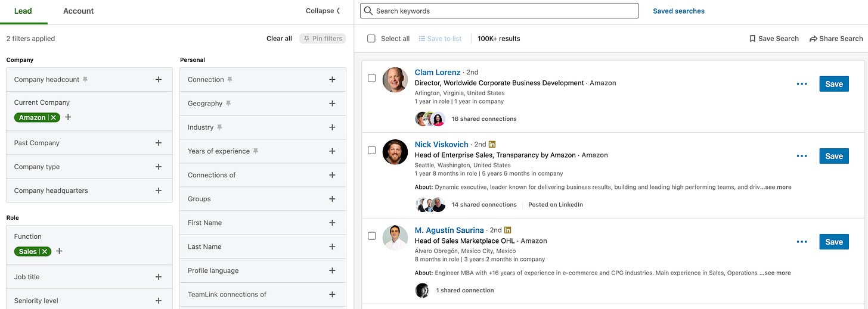
Task: Click the pin icon beside Industry
Action: (x=219, y=127)
